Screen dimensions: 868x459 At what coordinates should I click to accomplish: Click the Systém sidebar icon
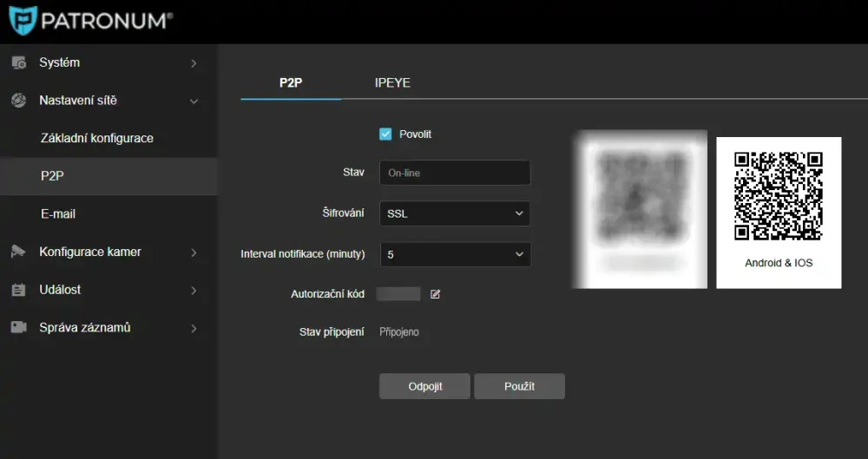19,63
